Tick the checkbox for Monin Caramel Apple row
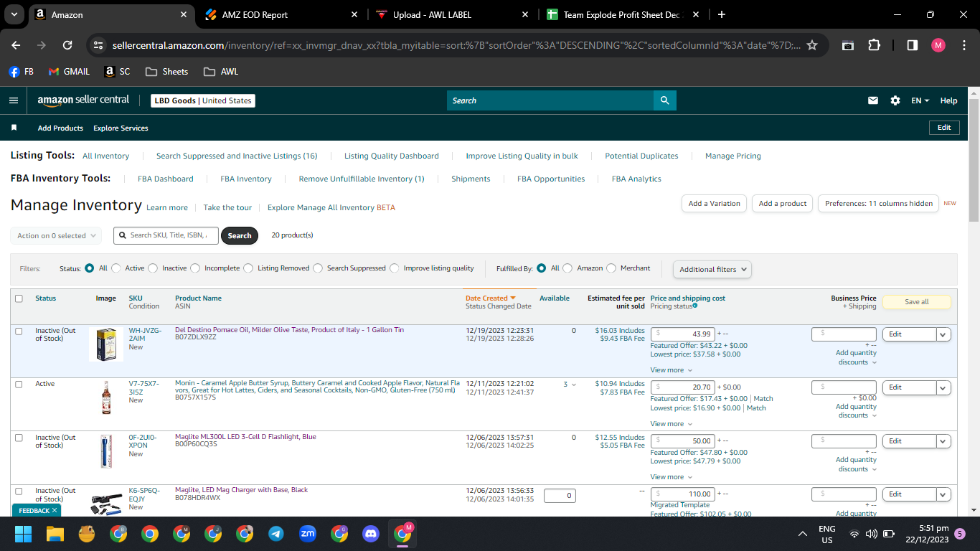 click(19, 385)
